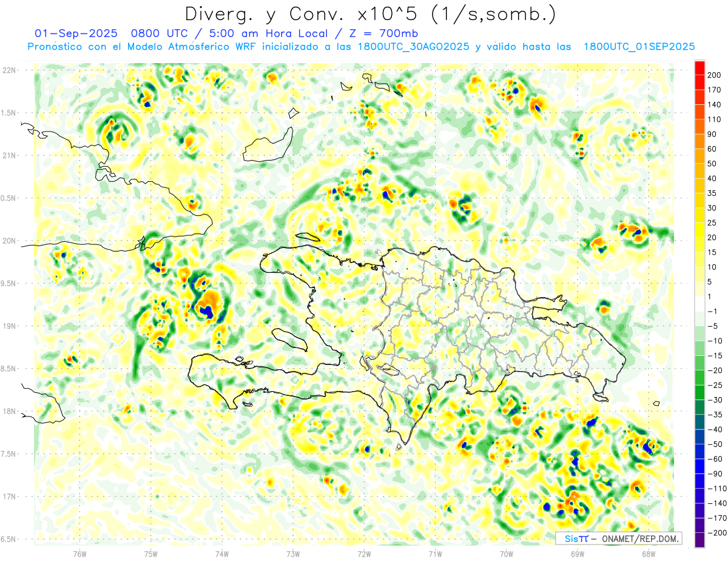728x562 pixels.
Task: Click the "69W" longitude label
Action: click(578, 554)
